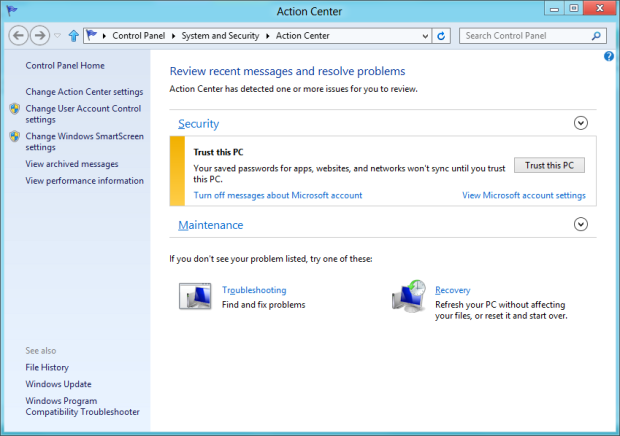Click the 'Find and fix problems' description

coord(263,305)
